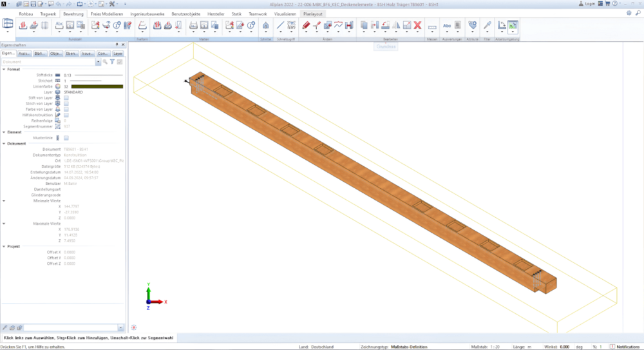Click the Schnitte section icon
The image size is (644, 350).
pos(265,26)
